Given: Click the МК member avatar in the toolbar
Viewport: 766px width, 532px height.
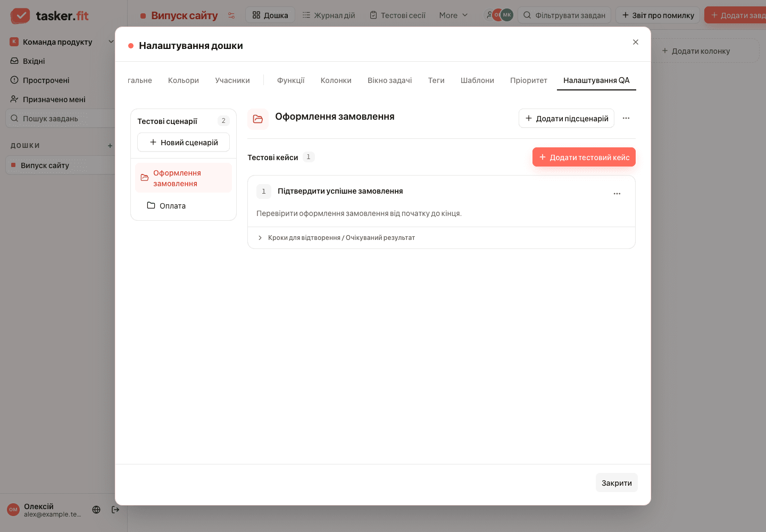Looking at the screenshot, I should [507, 15].
